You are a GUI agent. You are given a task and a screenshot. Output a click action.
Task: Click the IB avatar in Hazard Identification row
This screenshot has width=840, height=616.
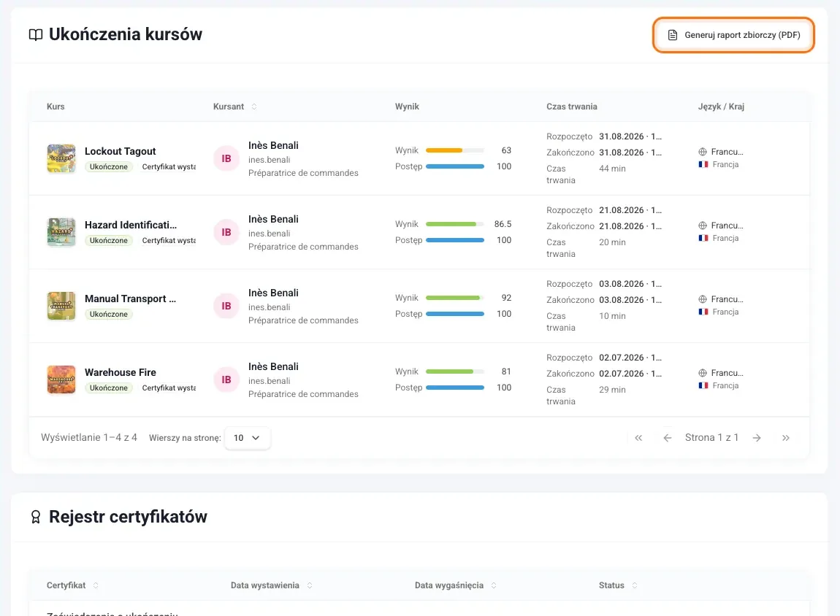point(226,232)
